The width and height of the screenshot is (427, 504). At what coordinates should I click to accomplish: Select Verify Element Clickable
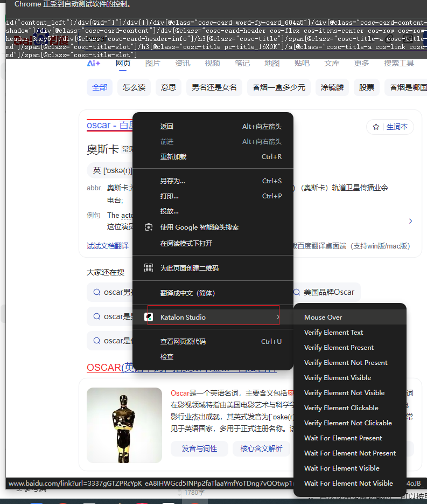coord(350,408)
